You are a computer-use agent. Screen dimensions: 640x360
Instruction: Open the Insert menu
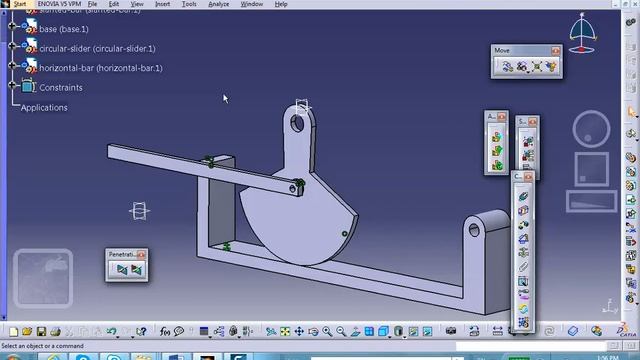(x=162, y=4)
